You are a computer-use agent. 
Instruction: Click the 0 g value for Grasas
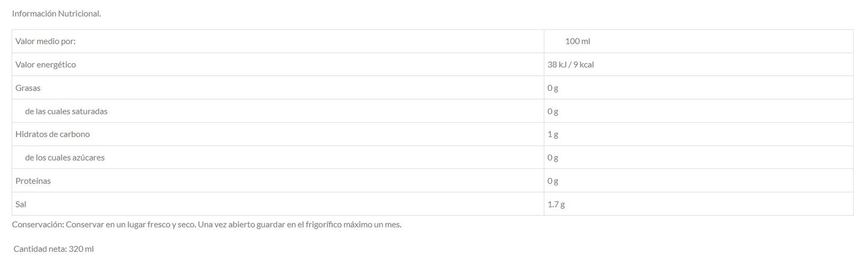pyautogui.click(x=553, y=88)
